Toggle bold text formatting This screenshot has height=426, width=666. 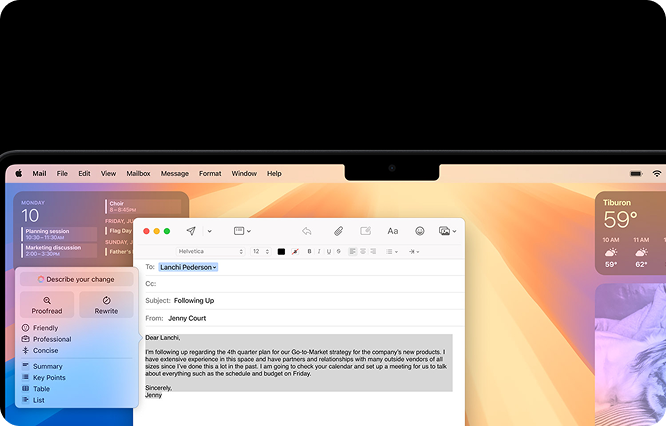tap(309, 252)
